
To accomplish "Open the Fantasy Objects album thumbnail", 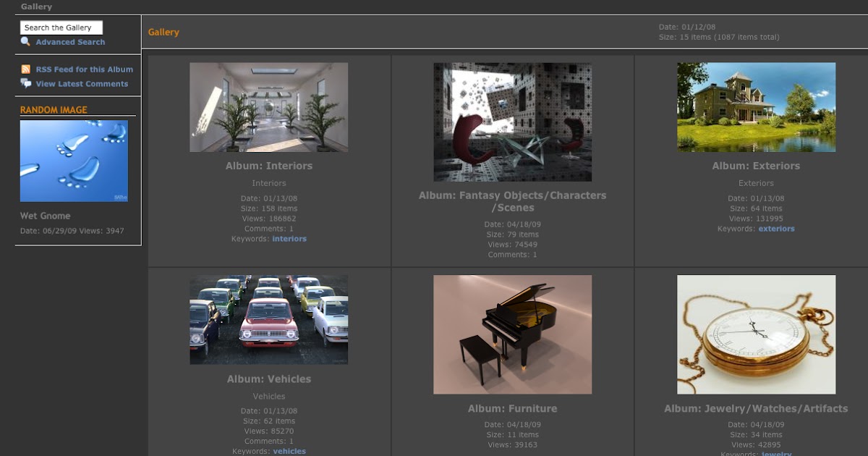I will pyautogui.click(x=513, y=122).
